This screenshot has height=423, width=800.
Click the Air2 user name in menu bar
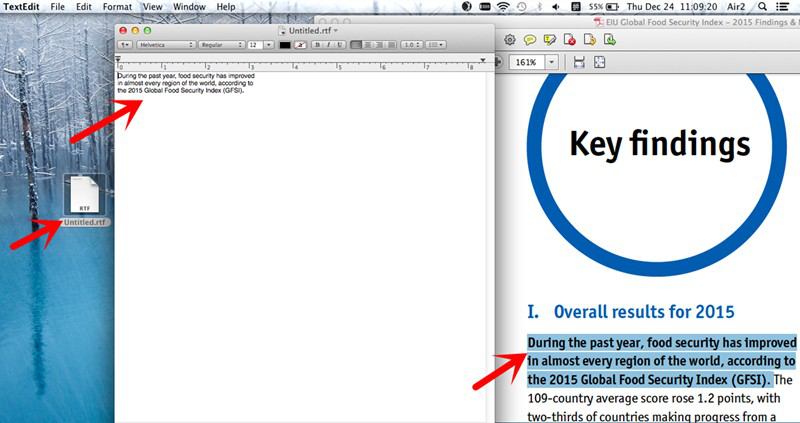[x=737, y=7]
